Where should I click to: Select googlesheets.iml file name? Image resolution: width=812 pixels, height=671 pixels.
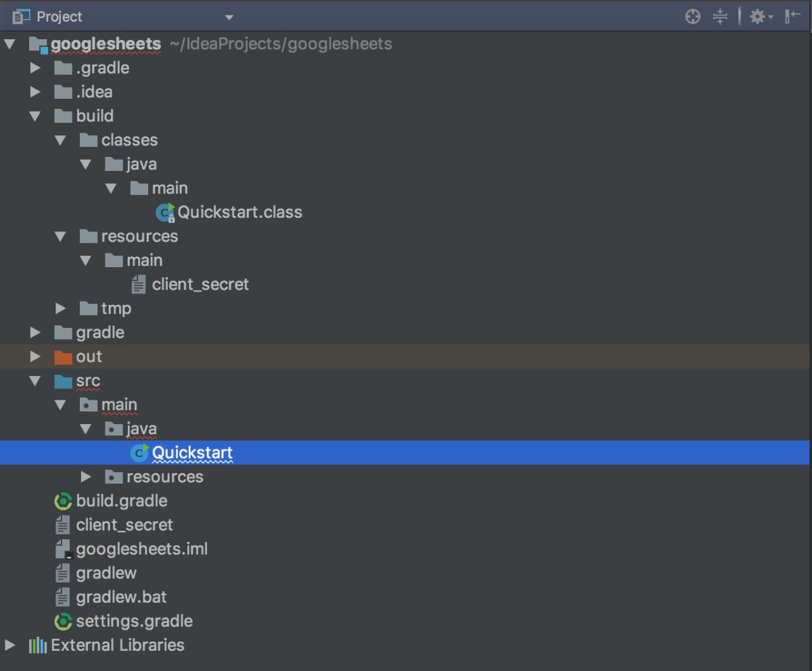142,549
